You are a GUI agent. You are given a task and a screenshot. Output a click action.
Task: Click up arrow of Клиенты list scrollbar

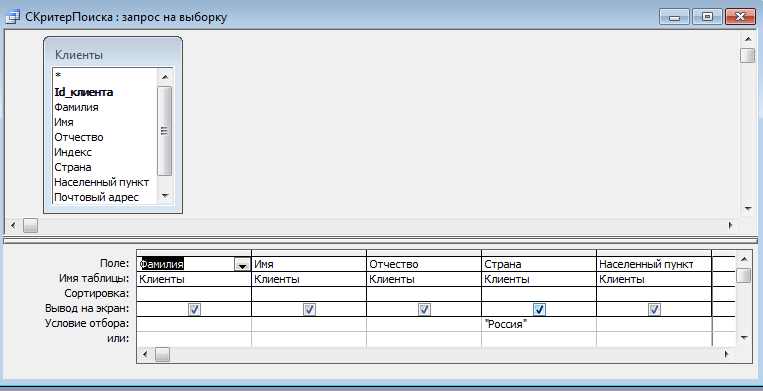(165, 77)
